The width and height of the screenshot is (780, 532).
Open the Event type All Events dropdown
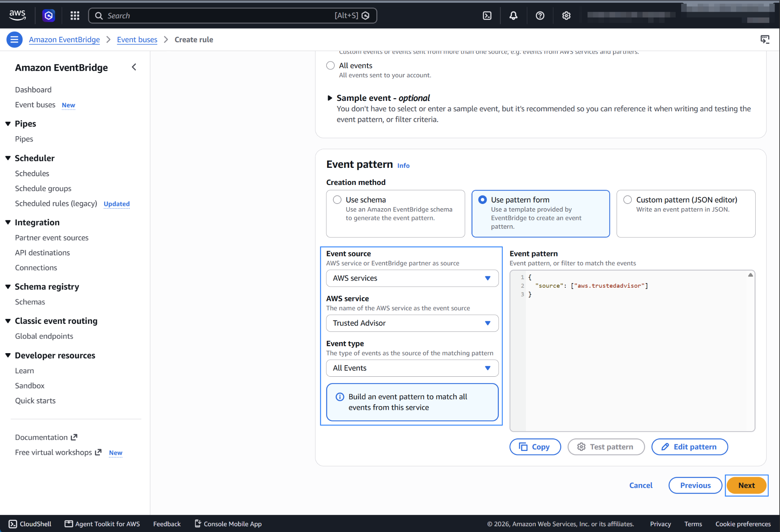point(412,368)
